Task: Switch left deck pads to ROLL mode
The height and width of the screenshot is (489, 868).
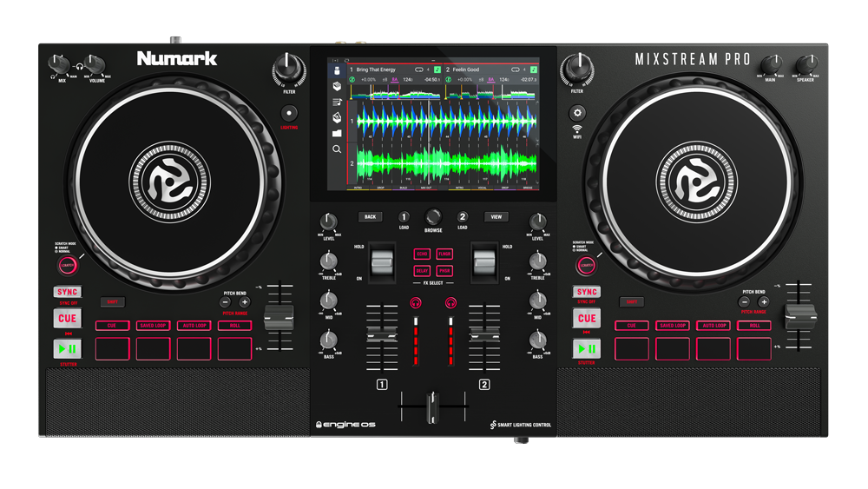Action: (234, 326)
